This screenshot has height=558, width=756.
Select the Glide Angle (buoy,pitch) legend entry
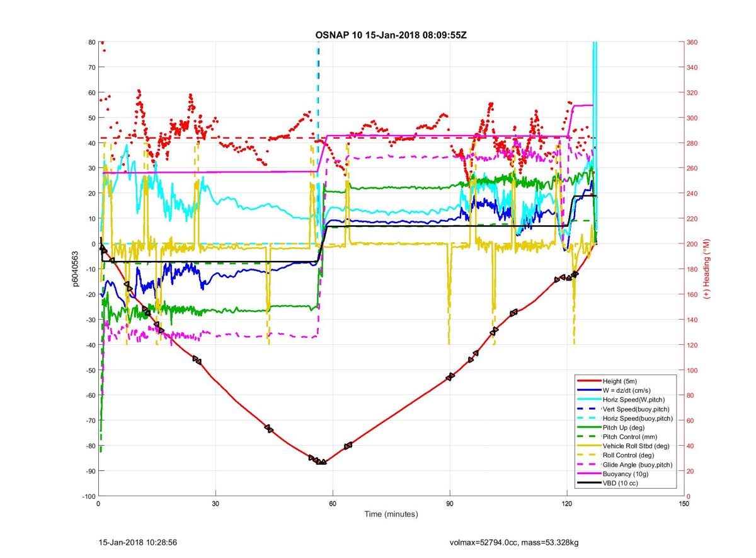624,465
